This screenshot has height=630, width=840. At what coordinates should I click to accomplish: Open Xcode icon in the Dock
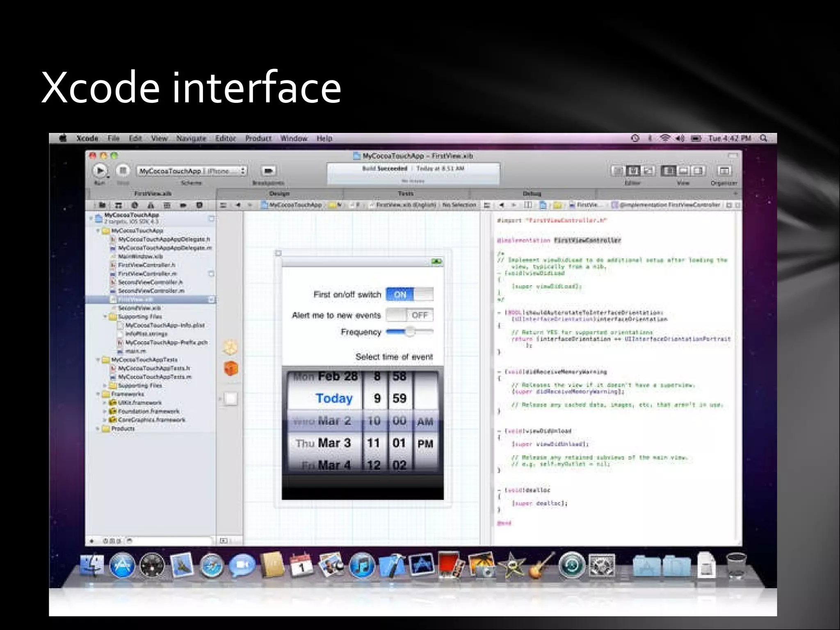(392, 566)
